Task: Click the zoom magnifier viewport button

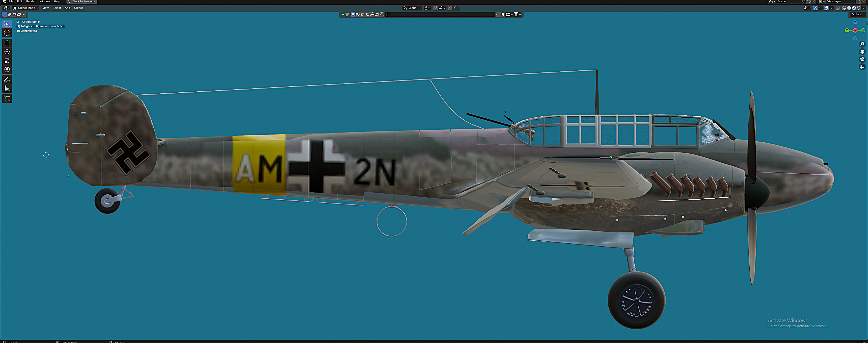Action: point(862,44)
